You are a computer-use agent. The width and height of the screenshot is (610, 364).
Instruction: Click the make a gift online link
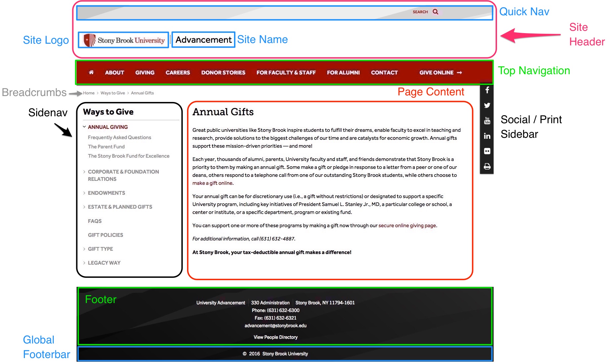[212, 183]
